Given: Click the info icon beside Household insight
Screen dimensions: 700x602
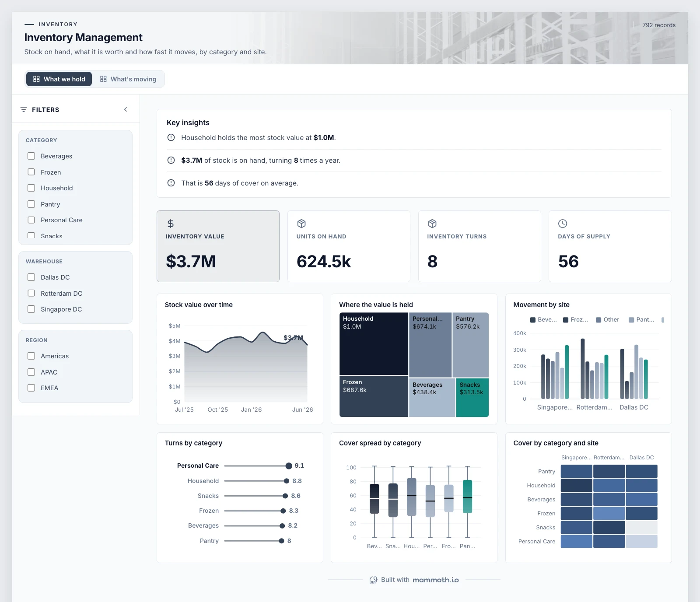Looking at the screenshot, I should (x=171, y=137).
